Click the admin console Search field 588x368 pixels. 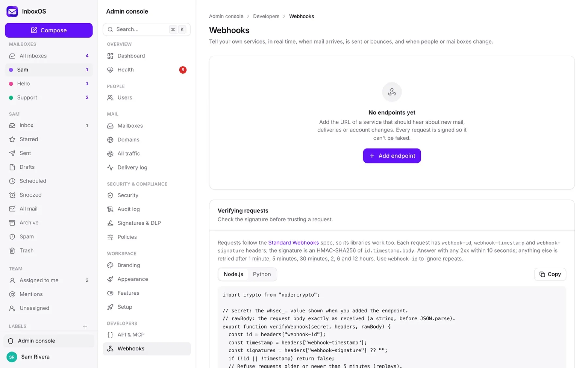147,29
